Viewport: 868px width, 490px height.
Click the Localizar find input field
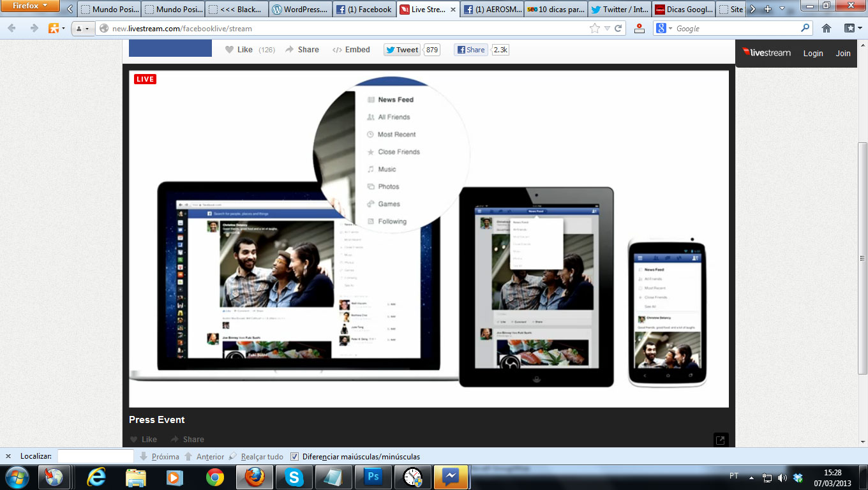tap(96, 456)
